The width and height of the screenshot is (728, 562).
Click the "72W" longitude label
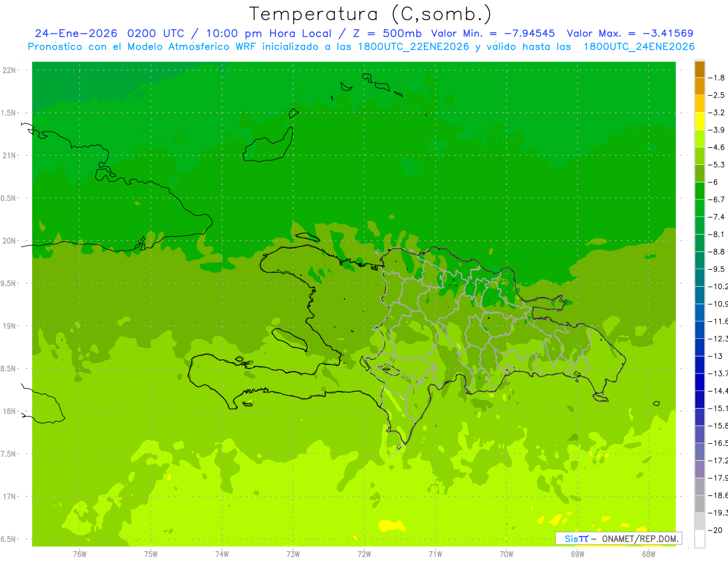364,554
